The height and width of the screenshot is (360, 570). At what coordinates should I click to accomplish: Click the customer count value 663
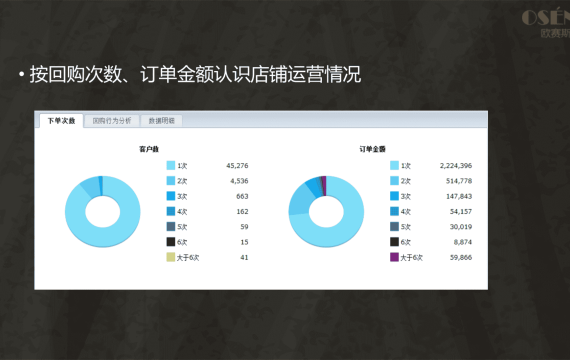[242, 196]
